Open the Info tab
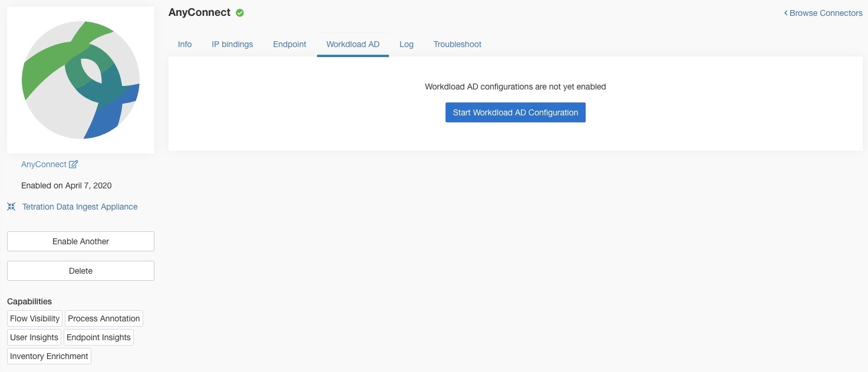The width and height of the screenshot is (868, 372). click(185, 44)
